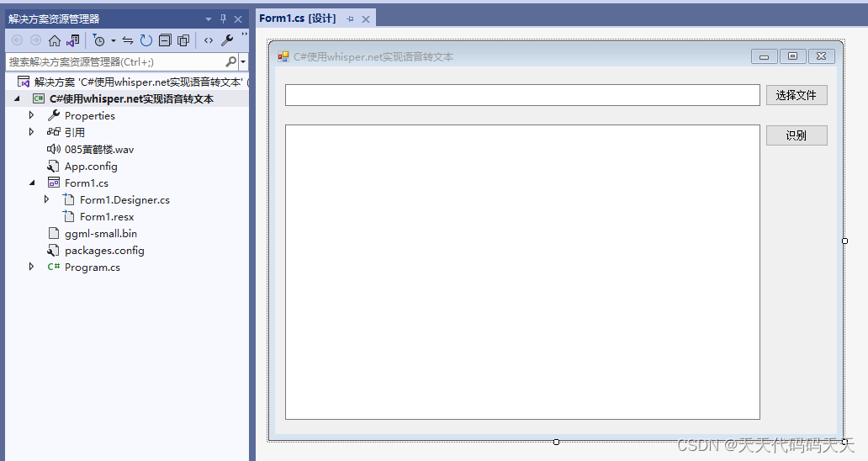Viewport: 868px width, 461px height.
Task: Click the Properties wrench tree icon
Action: point(54,115)
